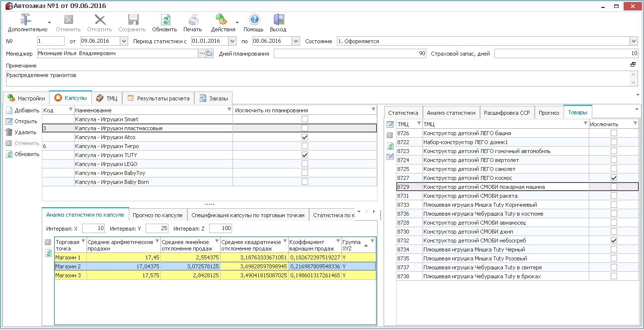Click the folder icon beside Менеджер field
Viewport: 644px width, 330px height.
209,54
